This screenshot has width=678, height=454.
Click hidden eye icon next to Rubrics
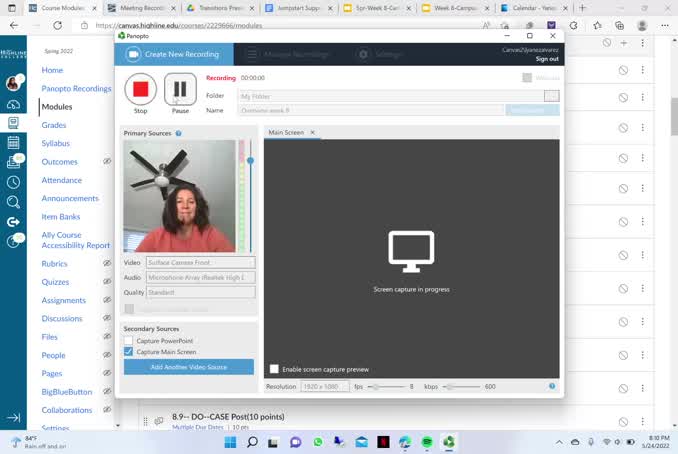point(107,263)
